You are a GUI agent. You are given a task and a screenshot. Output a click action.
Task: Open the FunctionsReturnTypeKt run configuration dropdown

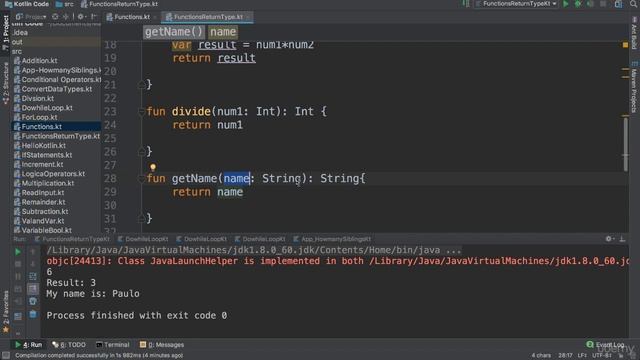tap(516, 4)
